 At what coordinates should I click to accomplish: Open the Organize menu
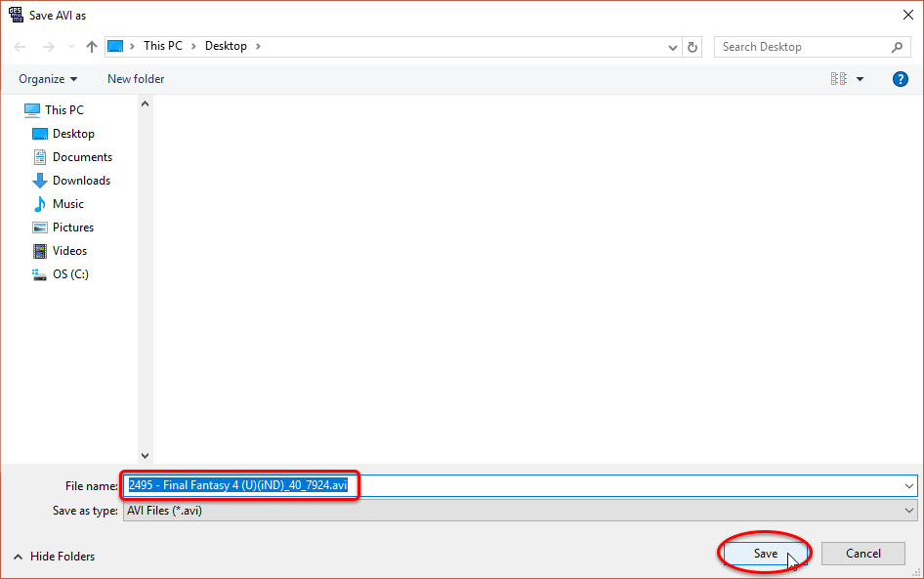[48, 79]
